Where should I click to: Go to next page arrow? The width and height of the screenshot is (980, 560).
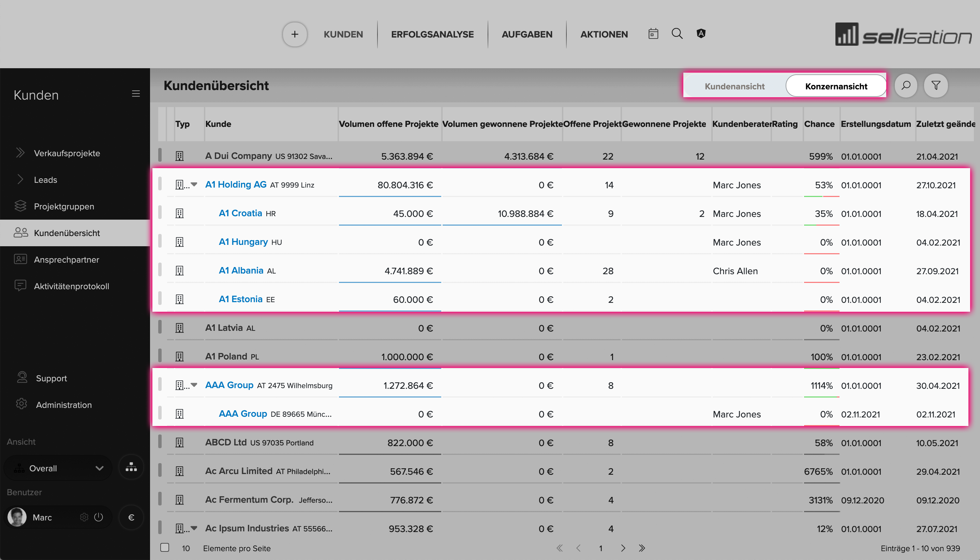[623, 548]
